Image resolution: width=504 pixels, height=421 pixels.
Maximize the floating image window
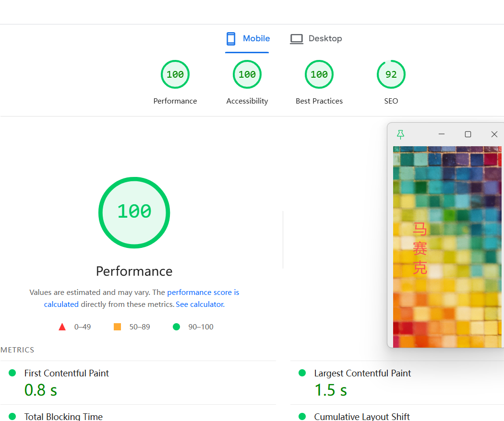pyautogui.click(x=468, y=134)
